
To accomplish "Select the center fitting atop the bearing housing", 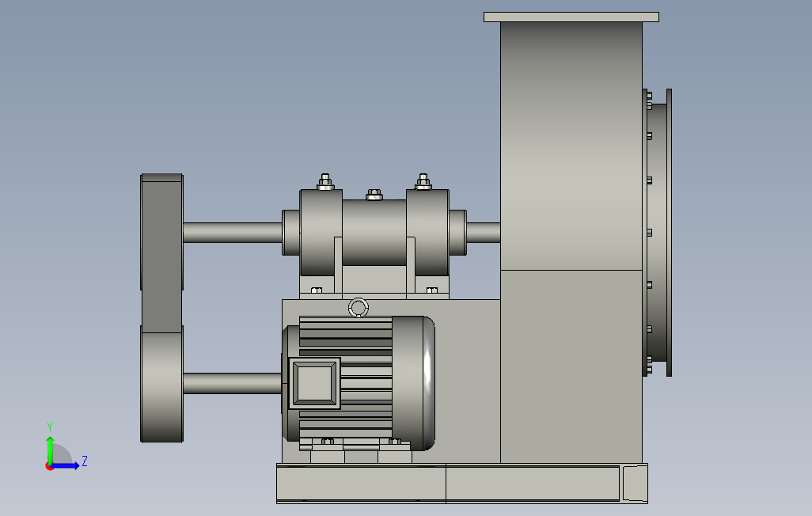I will 374,195.
